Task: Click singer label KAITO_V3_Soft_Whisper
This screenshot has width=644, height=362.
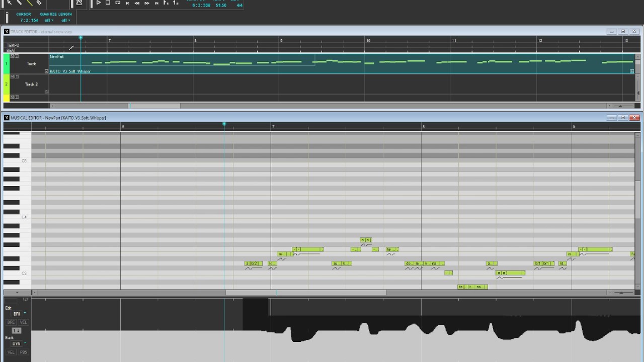Action: point(70,71)
